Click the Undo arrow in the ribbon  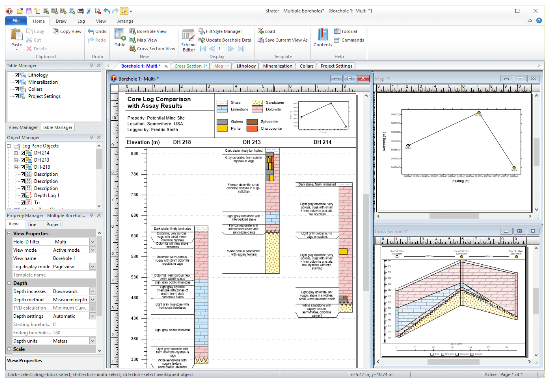(x=91, y=31)
